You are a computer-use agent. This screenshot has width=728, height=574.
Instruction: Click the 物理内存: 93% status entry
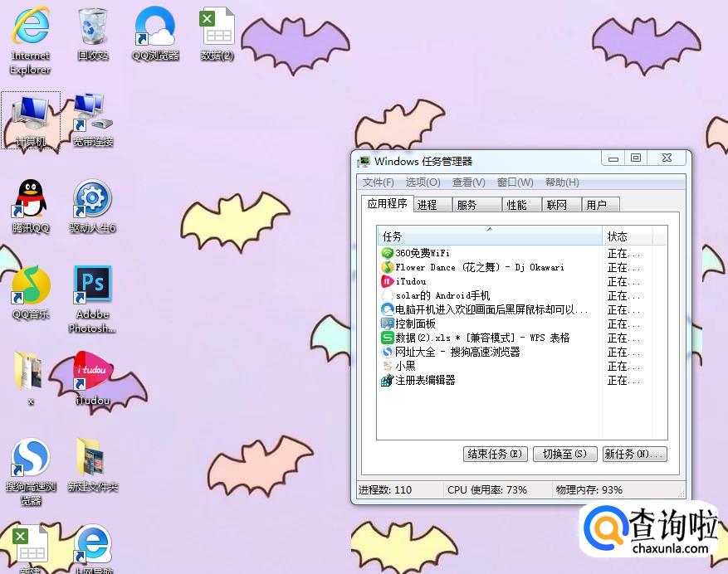[x=589, y=489]
